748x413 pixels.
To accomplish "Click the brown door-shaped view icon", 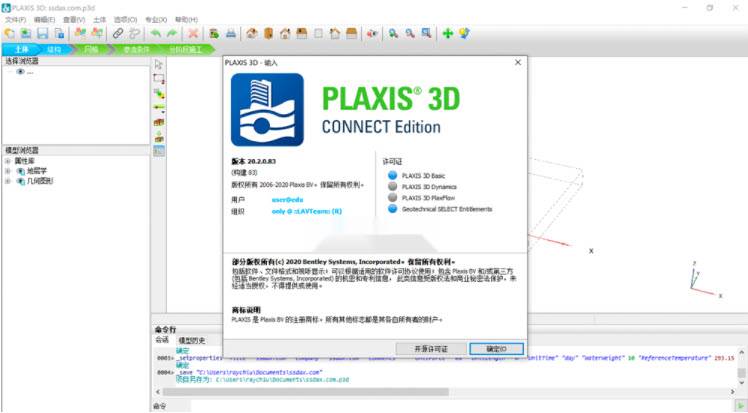I will point(269,33).
